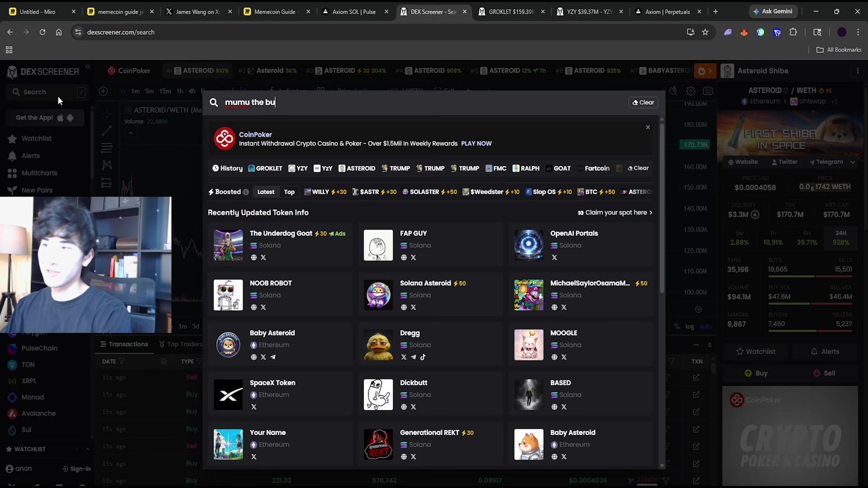Image resolution: width=868 pixels, height=488 pixels.
Task: Open X icon on Your Name card
Action: (x=254, y=457)
